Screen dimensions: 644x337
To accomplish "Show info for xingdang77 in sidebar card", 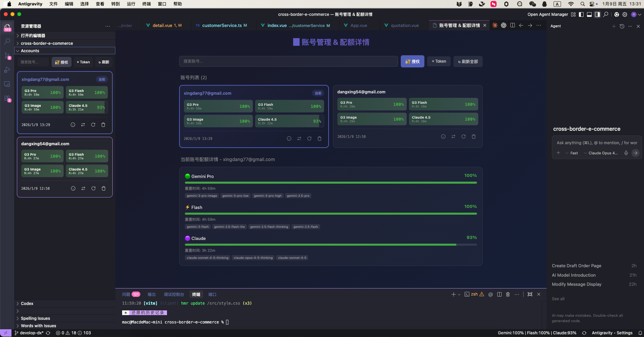I will pos(73,125).
